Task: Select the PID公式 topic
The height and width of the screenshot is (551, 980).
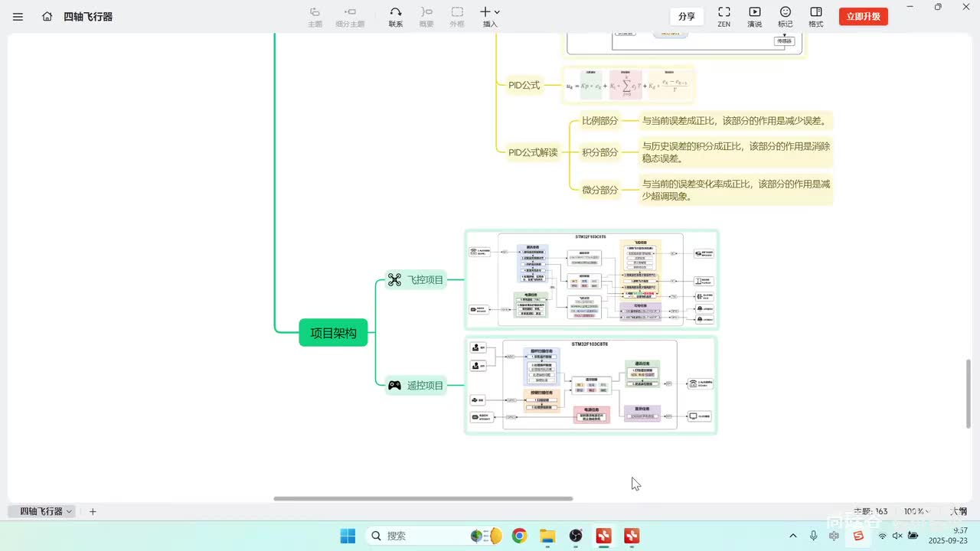Action: (x=524, y=85)
